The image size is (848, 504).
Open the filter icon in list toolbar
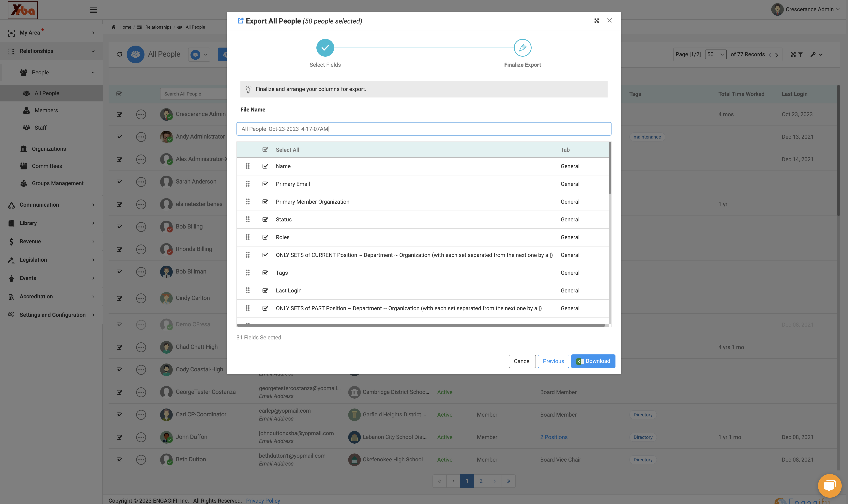pos(800,54)
